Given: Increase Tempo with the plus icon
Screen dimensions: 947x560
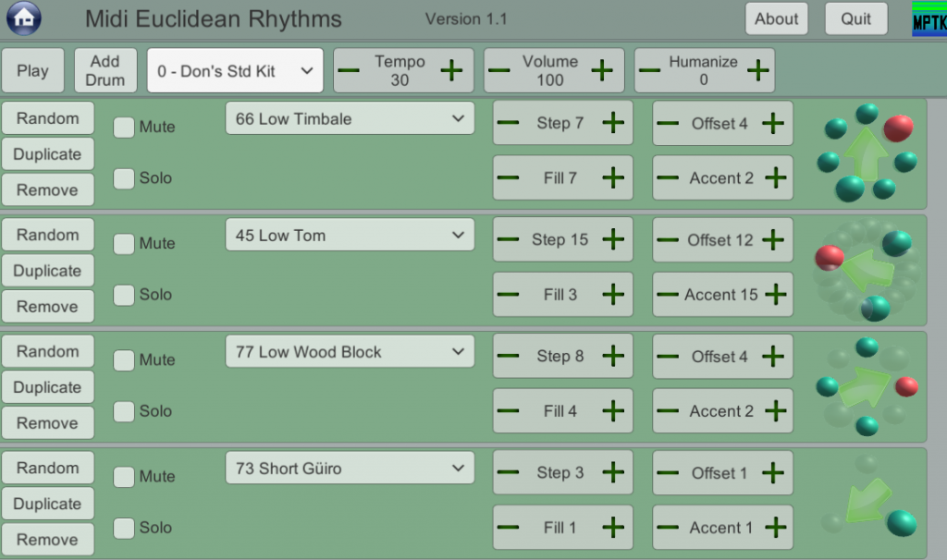Looking at the screenshot, I should pos(451,70).
